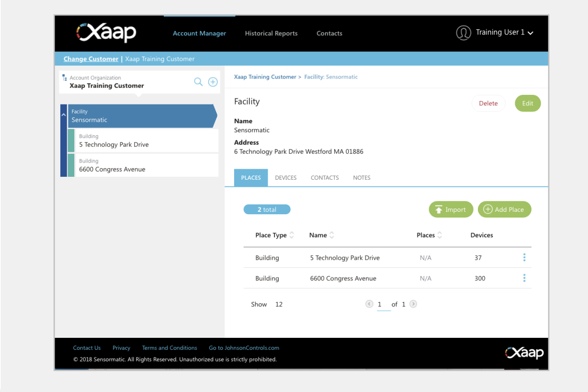588x392 pixels.
Task: Open actions menu for 5 Technology Park Drive
Action: click(x=524, y=257)
